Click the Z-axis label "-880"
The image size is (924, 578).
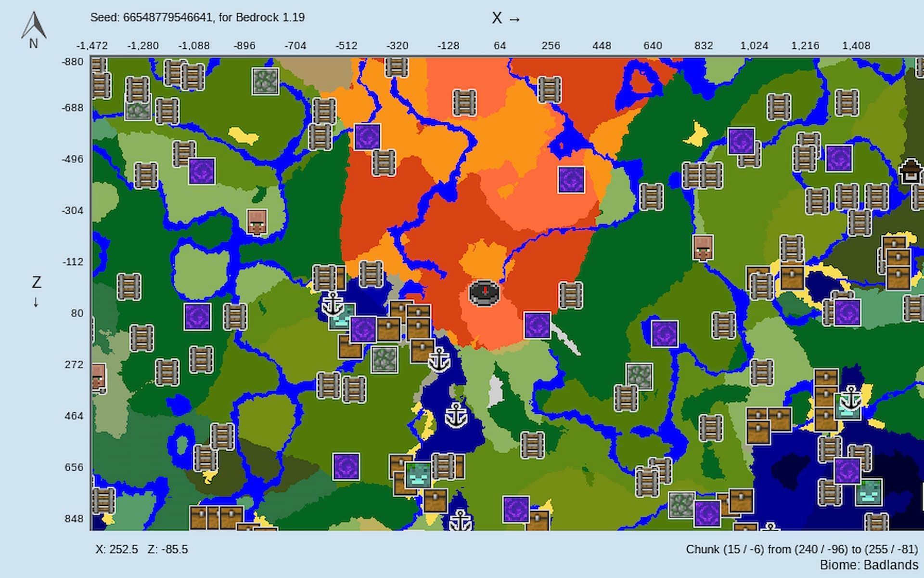pyautogui.click(x=73, y=62)
